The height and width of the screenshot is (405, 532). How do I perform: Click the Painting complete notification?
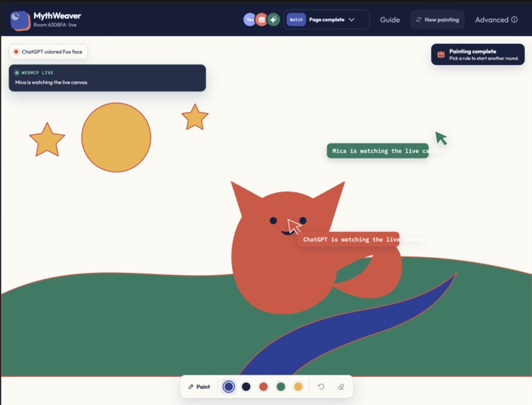[478, 54]
